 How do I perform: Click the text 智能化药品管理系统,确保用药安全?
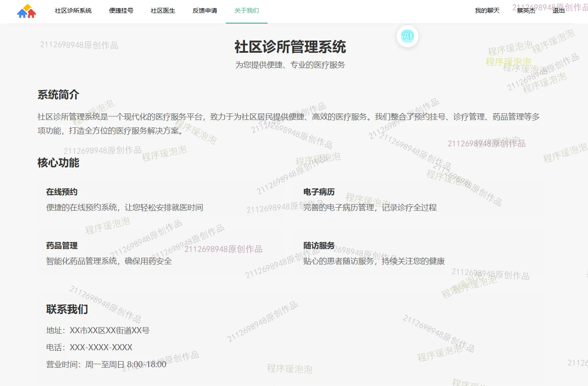[x=109, y=261]
